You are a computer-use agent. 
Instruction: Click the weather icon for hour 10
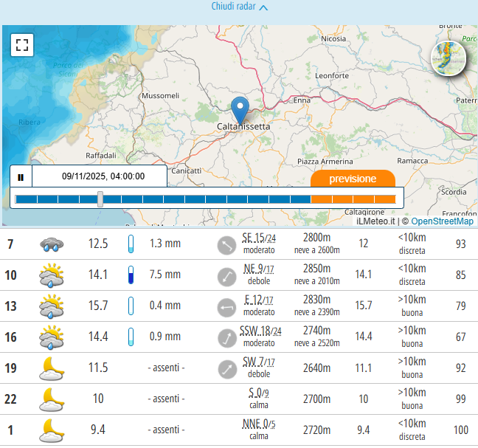[51, 275]
